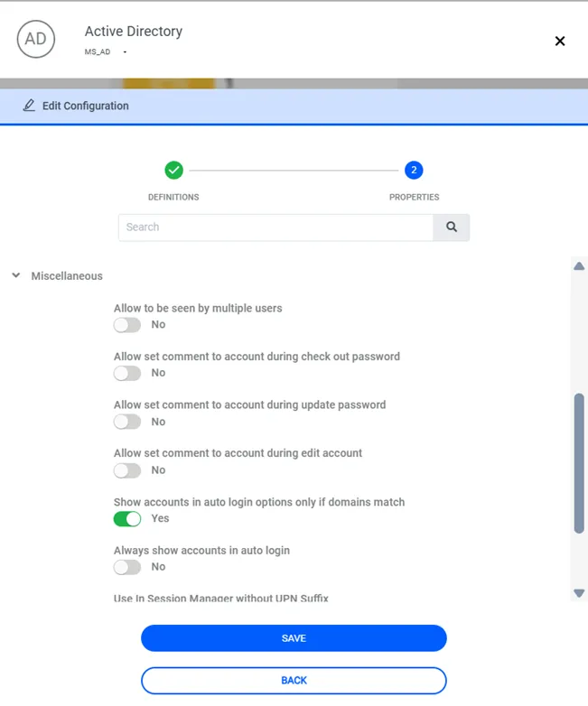Click 'Allow to be seen by multiple users' label
The width and height of the screenshot is (588, 706).
pyautogui.click(x=198, y=309)
